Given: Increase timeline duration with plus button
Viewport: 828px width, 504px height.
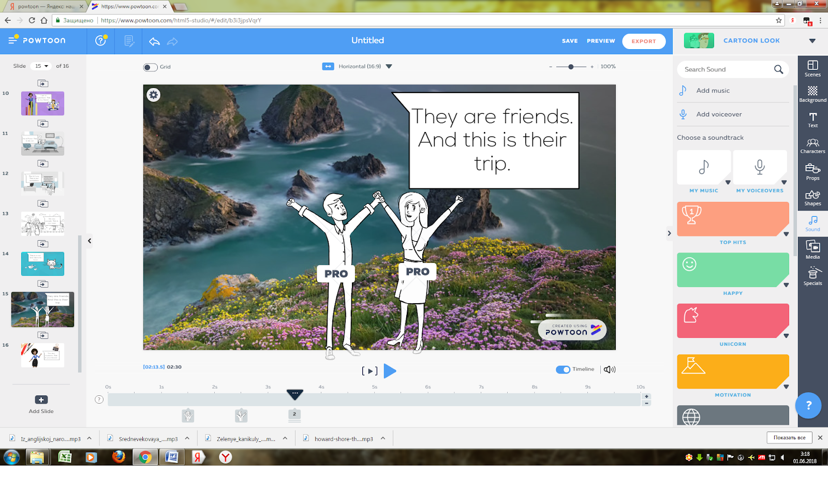Looking at the screenshot, I should pyautogui.click(x=646, y=396).
